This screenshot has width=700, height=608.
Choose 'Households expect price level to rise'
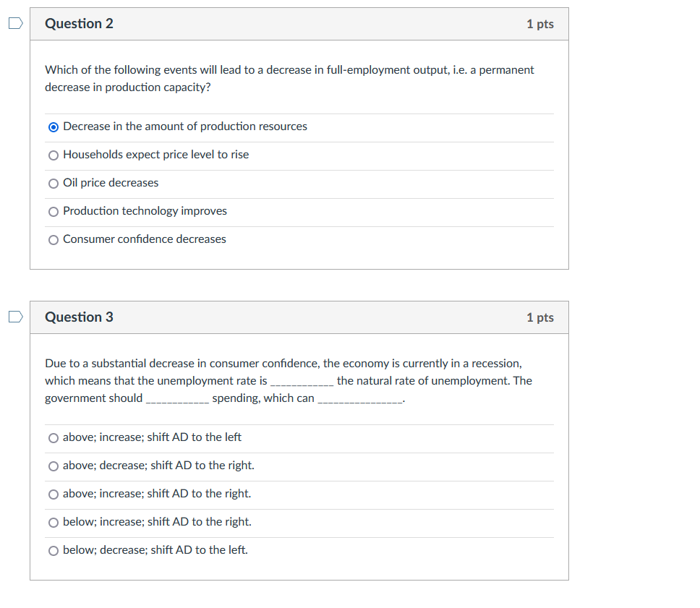coord(54,155)
